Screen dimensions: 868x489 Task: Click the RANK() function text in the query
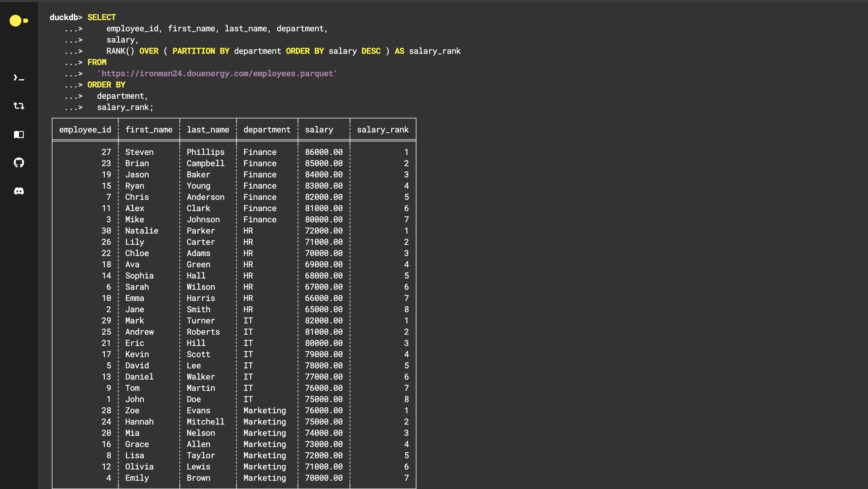coord(120,51)
